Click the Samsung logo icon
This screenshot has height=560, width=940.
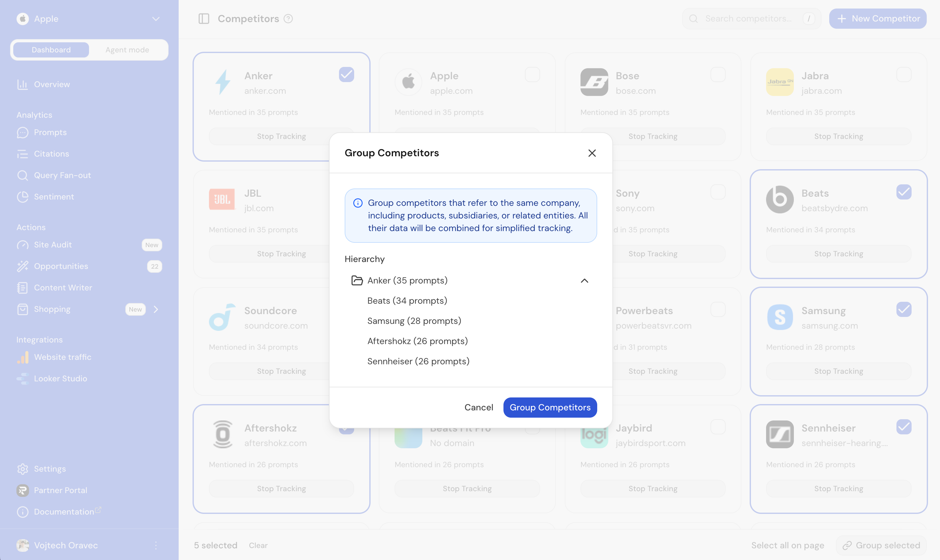tap(780, 317)
